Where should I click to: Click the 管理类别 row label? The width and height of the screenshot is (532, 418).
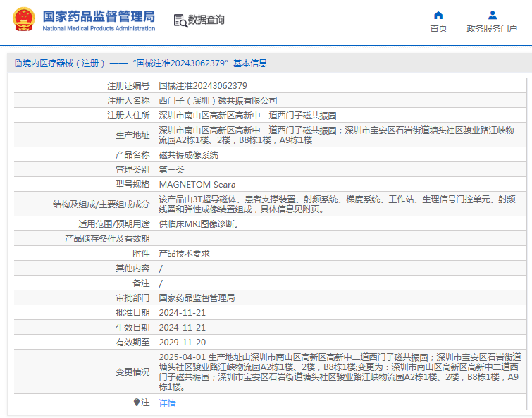point(132,170)
